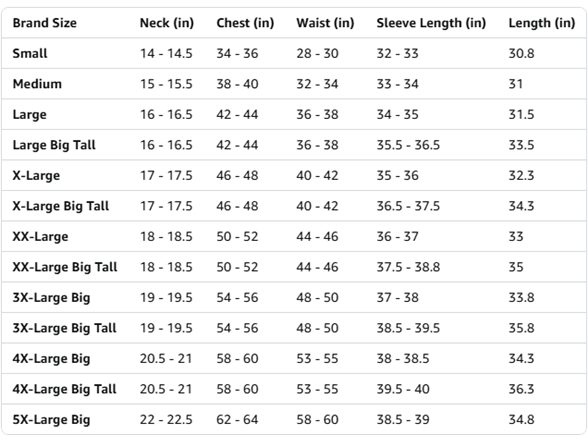Select the Large Big Tall row label
The image size is (588, 441).
coord(54,145)
